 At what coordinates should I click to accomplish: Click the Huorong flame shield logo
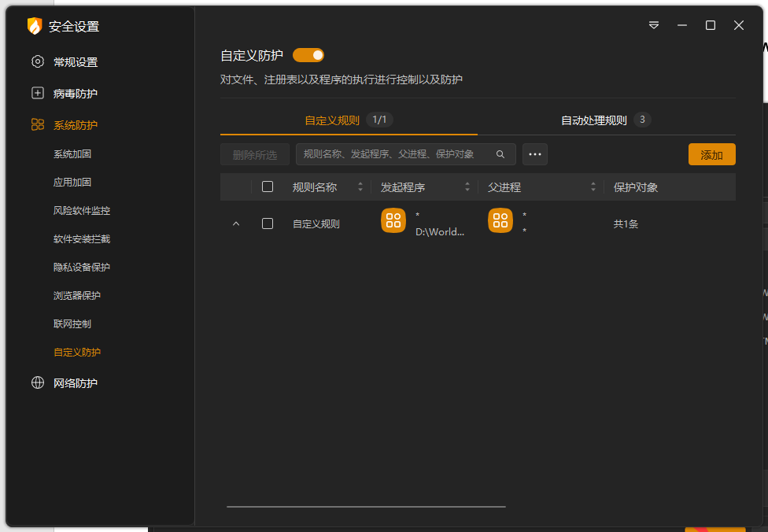35,26
